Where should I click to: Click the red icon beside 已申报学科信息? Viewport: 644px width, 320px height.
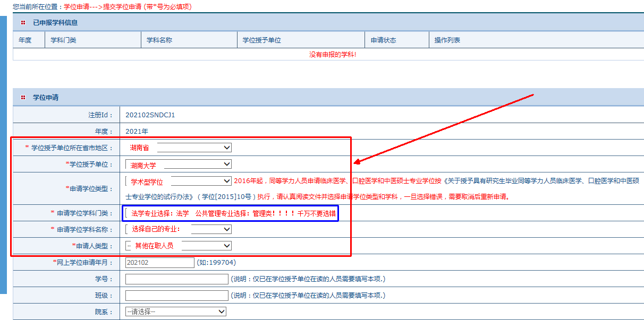click(23, 23)
